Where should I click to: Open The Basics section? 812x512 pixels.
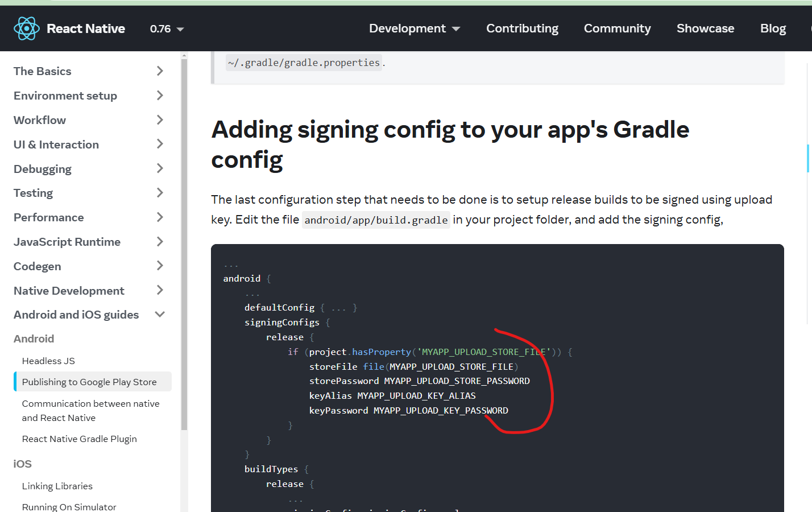pyautogui.click(x=43, y=71)
